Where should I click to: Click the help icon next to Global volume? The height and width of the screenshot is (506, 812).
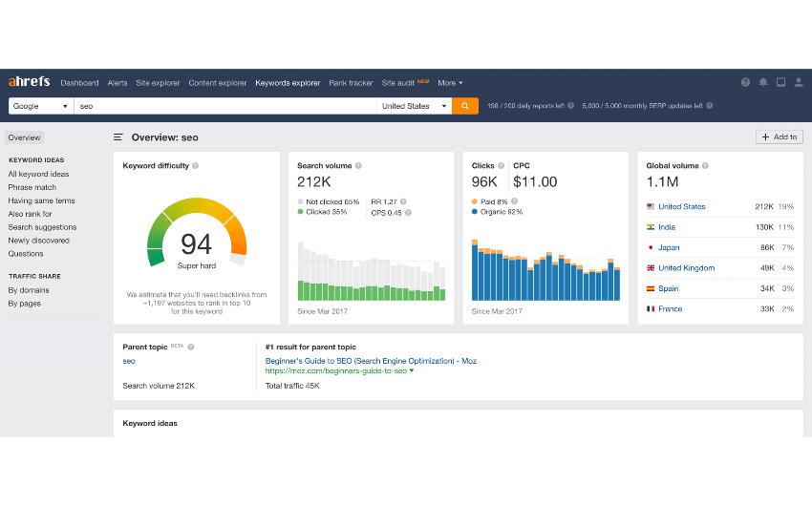[705, 165]
